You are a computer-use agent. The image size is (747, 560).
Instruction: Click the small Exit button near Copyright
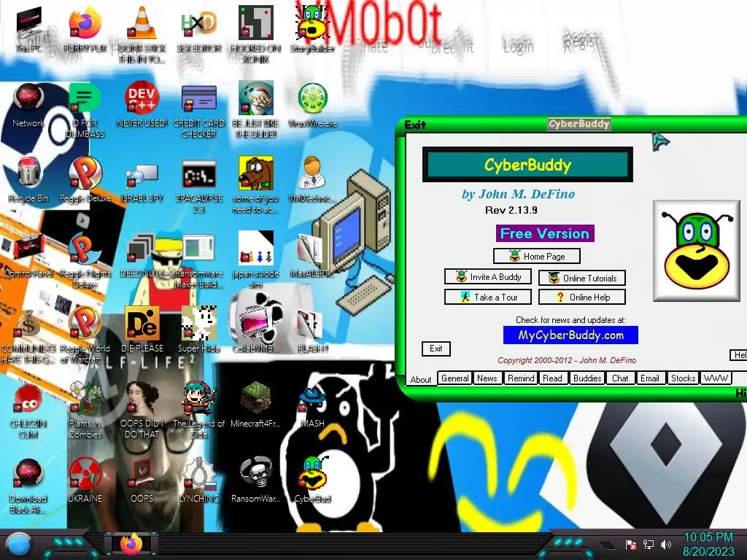point(436,349)
